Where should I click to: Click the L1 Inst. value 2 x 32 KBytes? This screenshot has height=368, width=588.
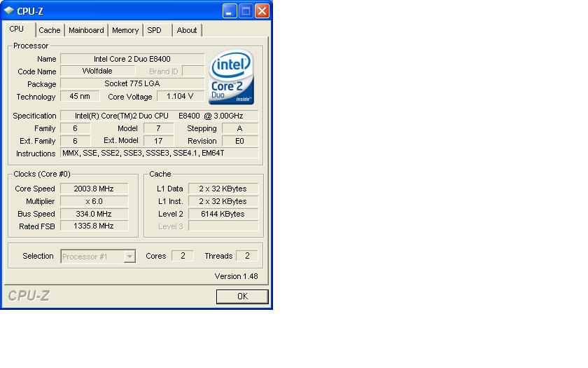[x=223, y=201]
